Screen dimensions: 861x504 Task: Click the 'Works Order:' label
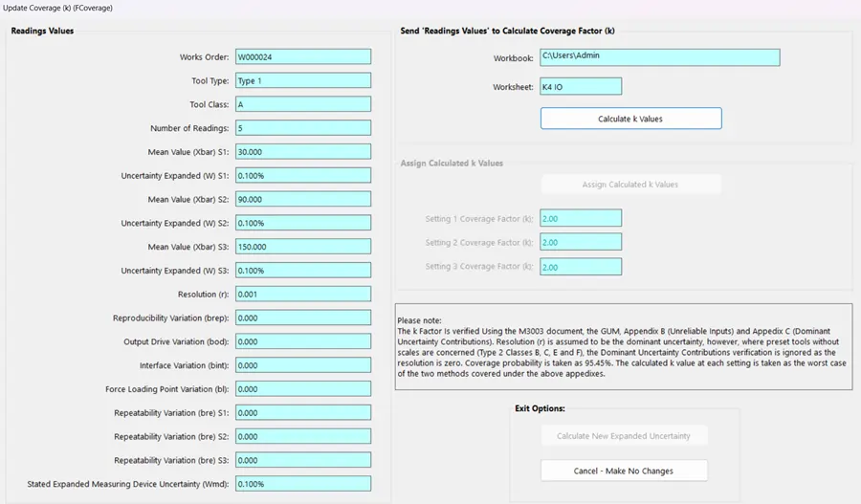205,57
